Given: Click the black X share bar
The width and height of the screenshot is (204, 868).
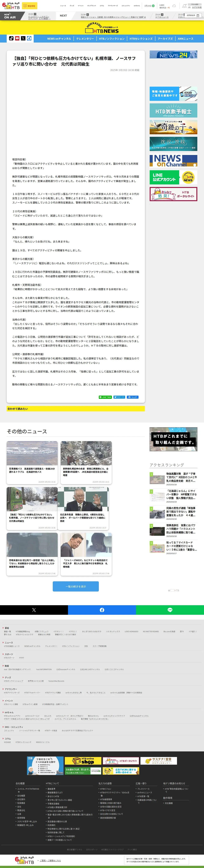Looking at the screenshot, I should [34, 610].
